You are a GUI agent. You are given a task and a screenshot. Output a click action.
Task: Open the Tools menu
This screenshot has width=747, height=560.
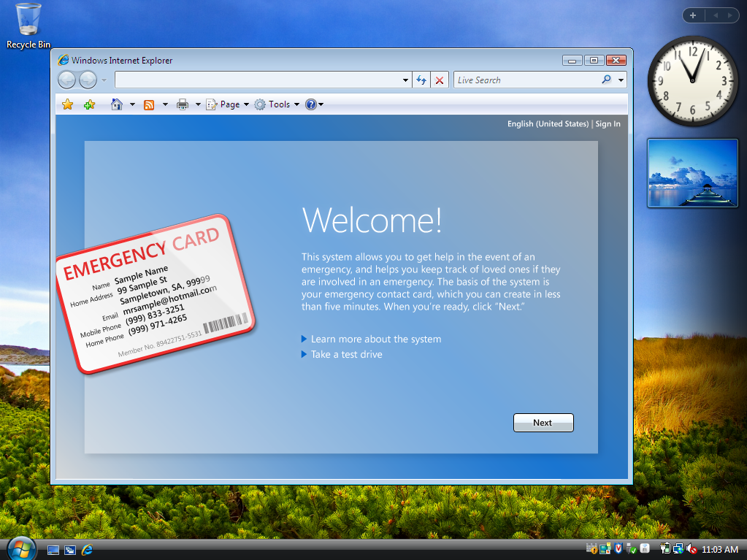[x=277, y=104]
